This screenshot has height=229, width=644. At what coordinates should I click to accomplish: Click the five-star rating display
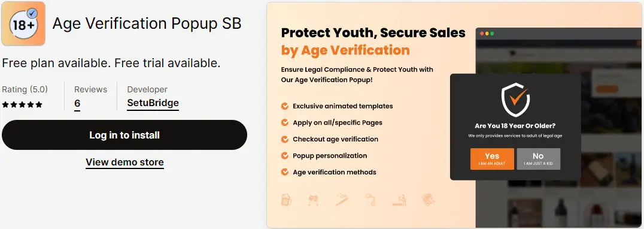point(22,104)
